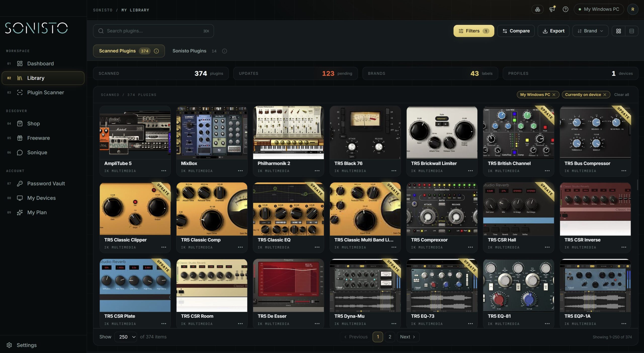Go to the Shop section
Image resolution: width=644 pixels, height=353 pixels.
43,124
